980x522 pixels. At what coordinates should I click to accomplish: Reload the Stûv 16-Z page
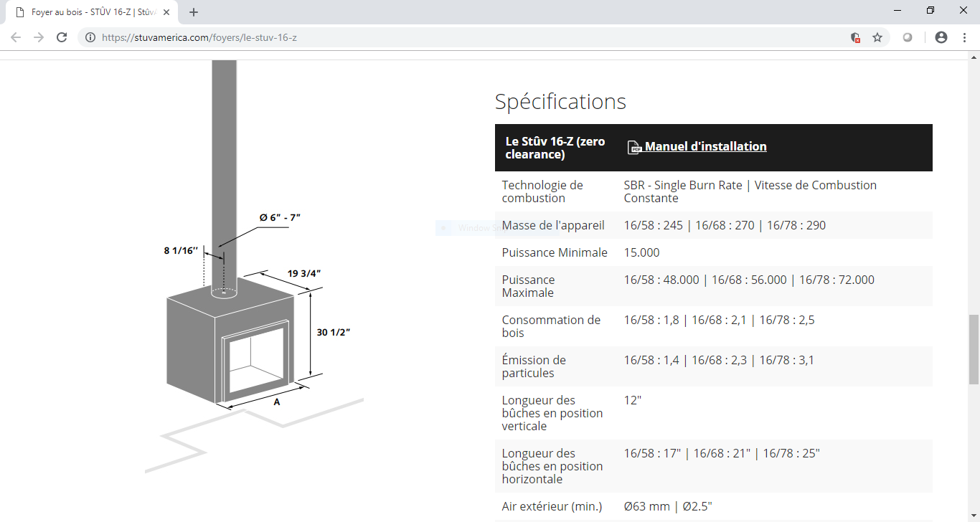pyautogui.click(x=62, y=37)
